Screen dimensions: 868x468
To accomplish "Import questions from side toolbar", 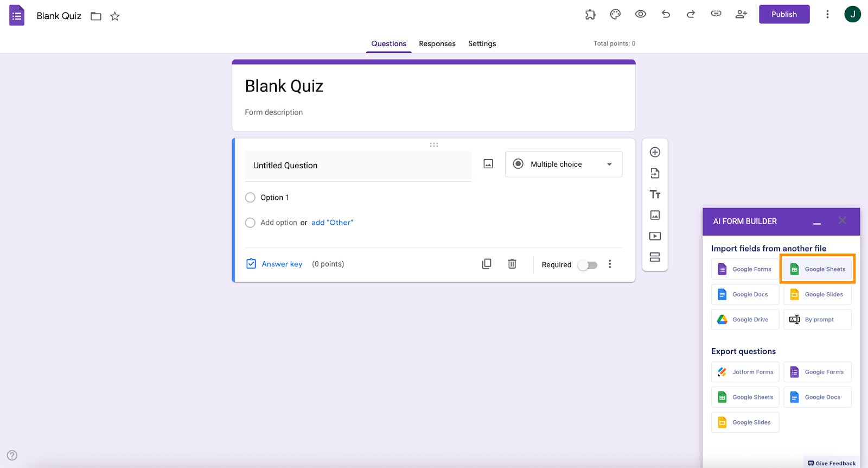I will [x=655, y=173].
